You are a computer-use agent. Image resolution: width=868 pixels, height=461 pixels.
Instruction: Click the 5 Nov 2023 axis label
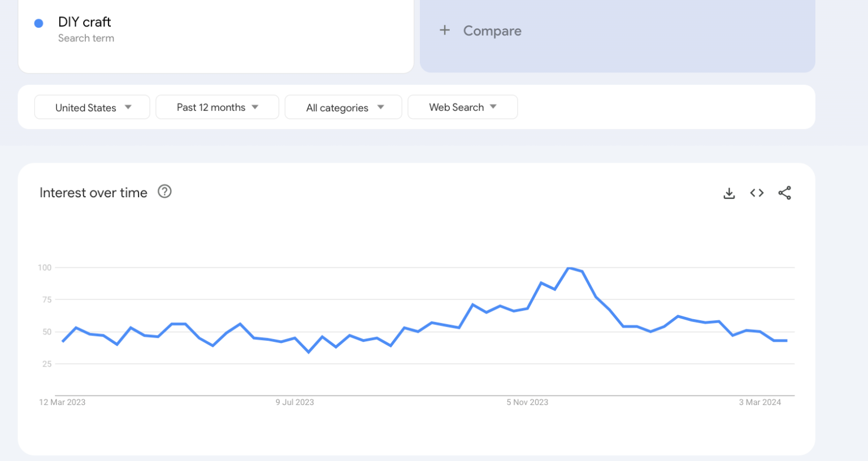coord(527,402)
